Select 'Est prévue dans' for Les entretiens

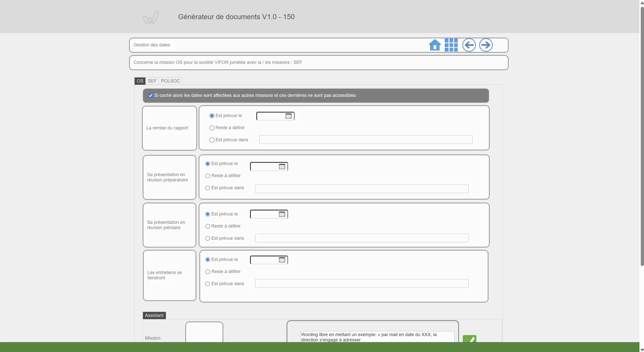[x=208, y=284]
